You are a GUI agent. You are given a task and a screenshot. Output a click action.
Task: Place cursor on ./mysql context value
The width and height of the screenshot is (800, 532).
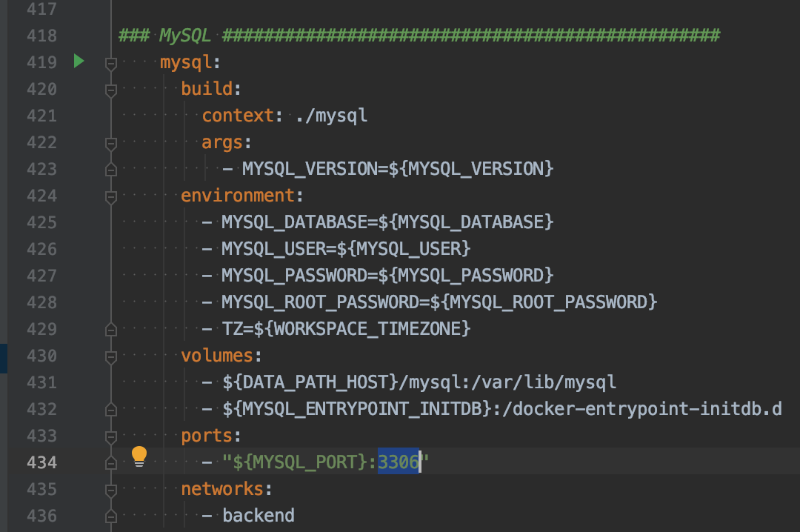[x=331, y=116]
